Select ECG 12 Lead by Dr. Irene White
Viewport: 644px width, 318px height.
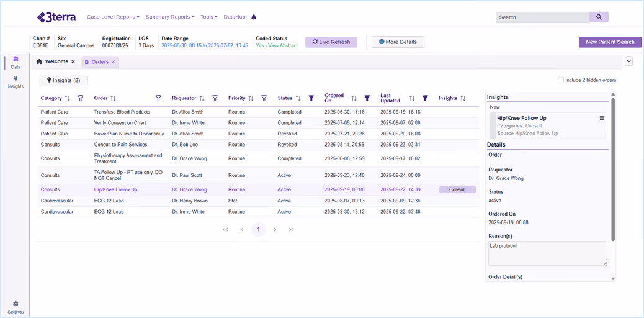coord(258,211)
